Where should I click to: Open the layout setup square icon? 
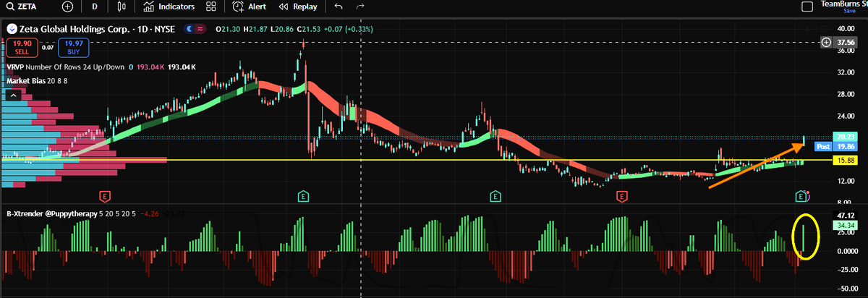(807, 7)
